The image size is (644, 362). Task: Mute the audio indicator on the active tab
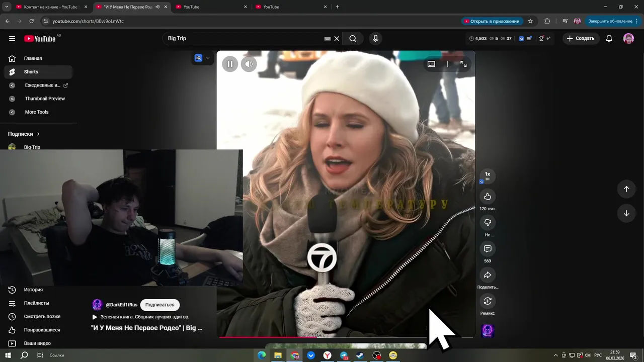click(x=157, y=7)
